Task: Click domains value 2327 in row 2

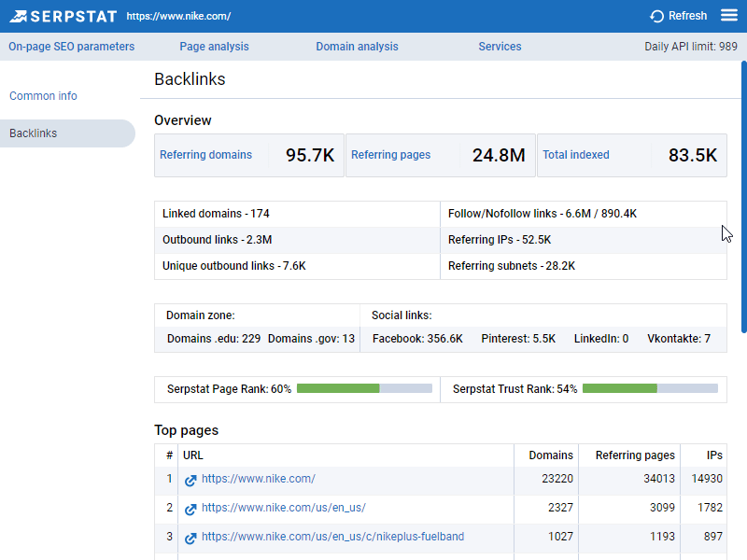Action: coord(561,508)
